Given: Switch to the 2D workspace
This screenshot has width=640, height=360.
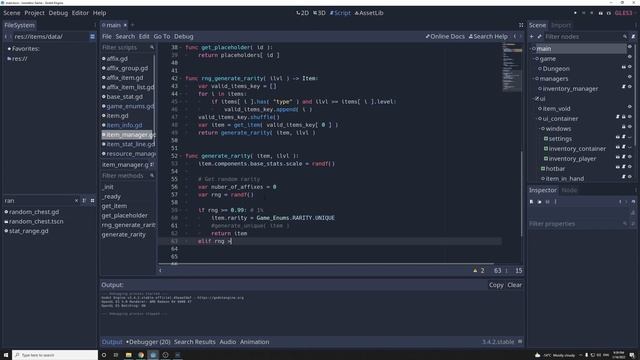Looking at the screenshot, I should pyautogui.click(x=302, y=13).
